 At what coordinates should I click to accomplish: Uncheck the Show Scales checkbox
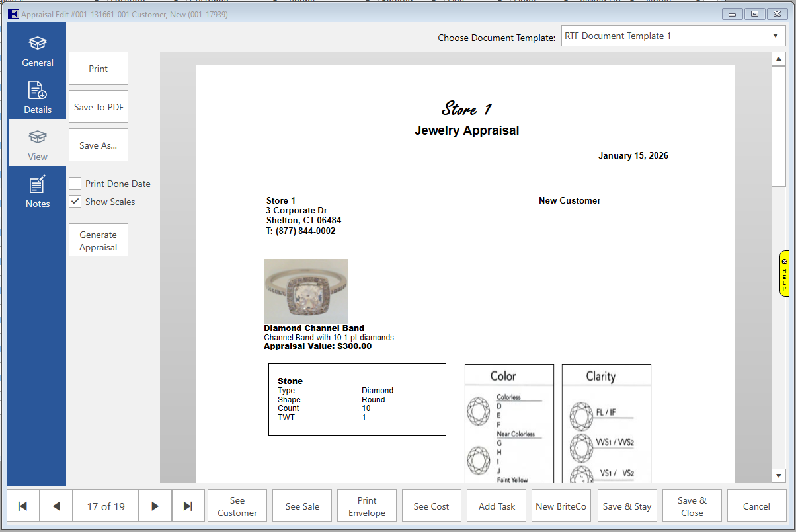[75, 202]
